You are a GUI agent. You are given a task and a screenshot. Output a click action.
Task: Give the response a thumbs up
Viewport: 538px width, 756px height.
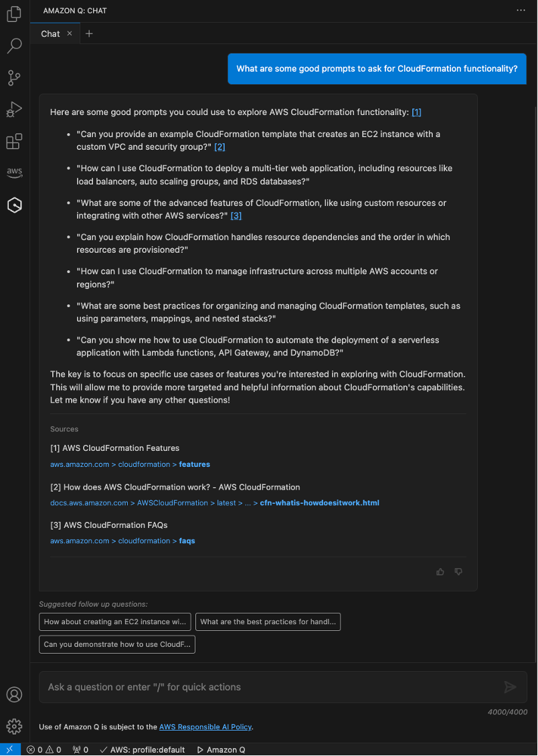pyautogui.click(x=440, y=572)
